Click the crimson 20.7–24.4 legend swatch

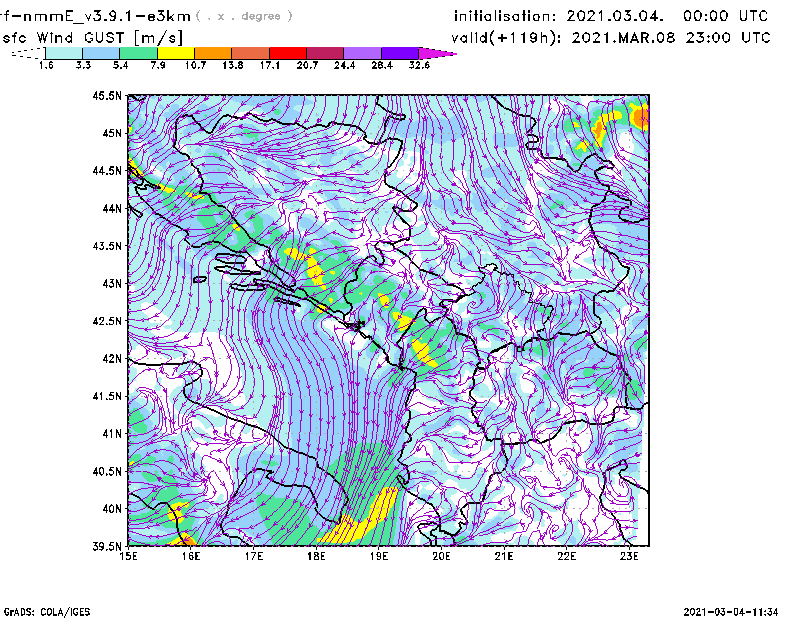point(325,53)
